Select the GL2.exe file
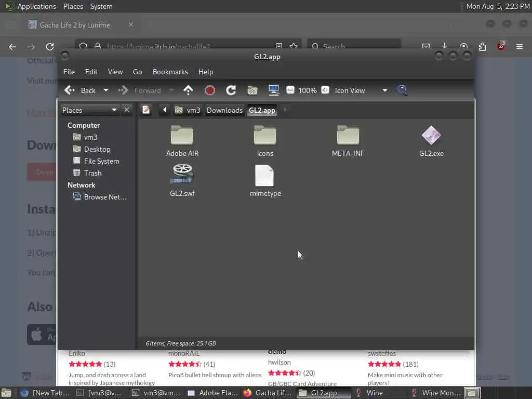Viewport: 532px width, 399px height. click(x=431, y=141)
